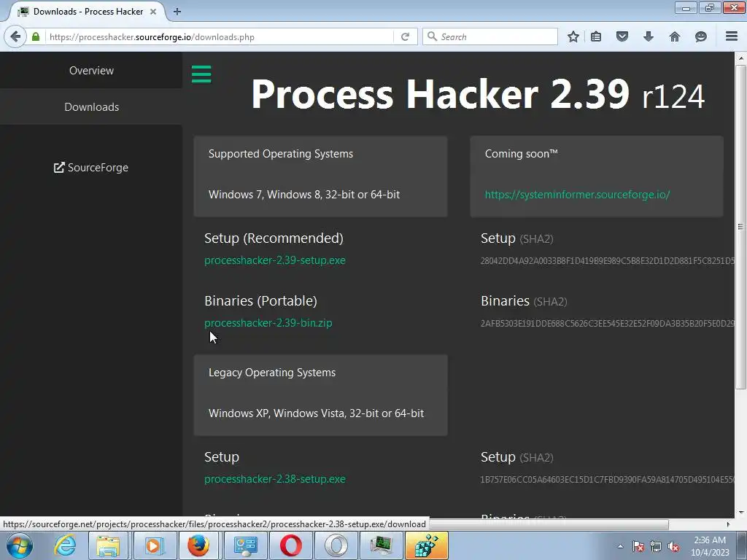This screenshot has height=560, width=747.
Task: Open the Control Panel taskbar icon
Action: 245,545
